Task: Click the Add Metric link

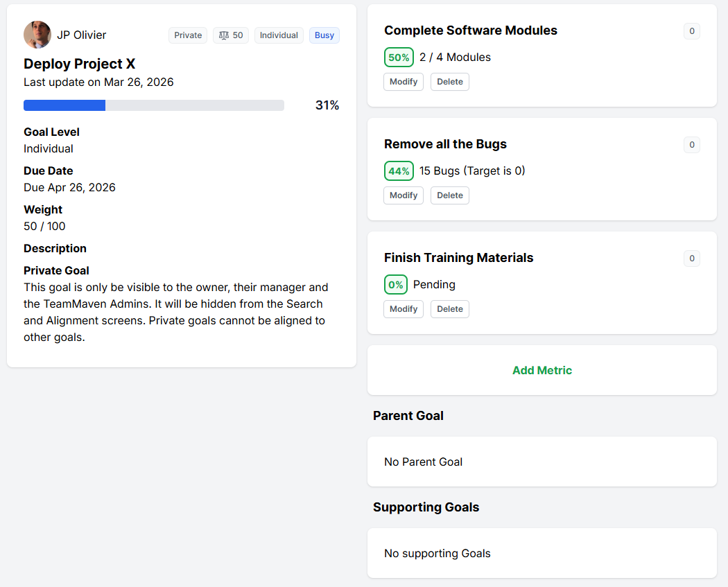Action: click(x=542, y=370)
